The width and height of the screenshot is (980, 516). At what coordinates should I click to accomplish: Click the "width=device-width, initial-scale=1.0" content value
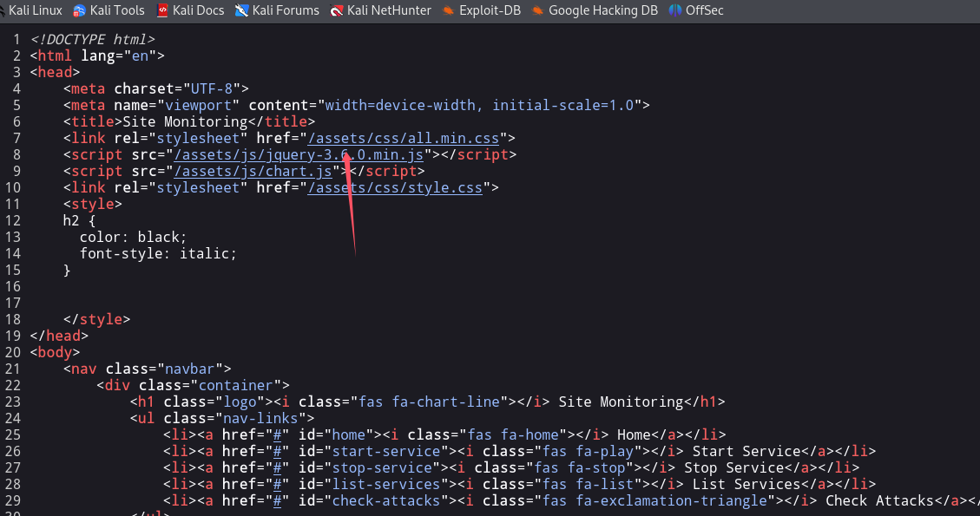(x=479, y=105)
